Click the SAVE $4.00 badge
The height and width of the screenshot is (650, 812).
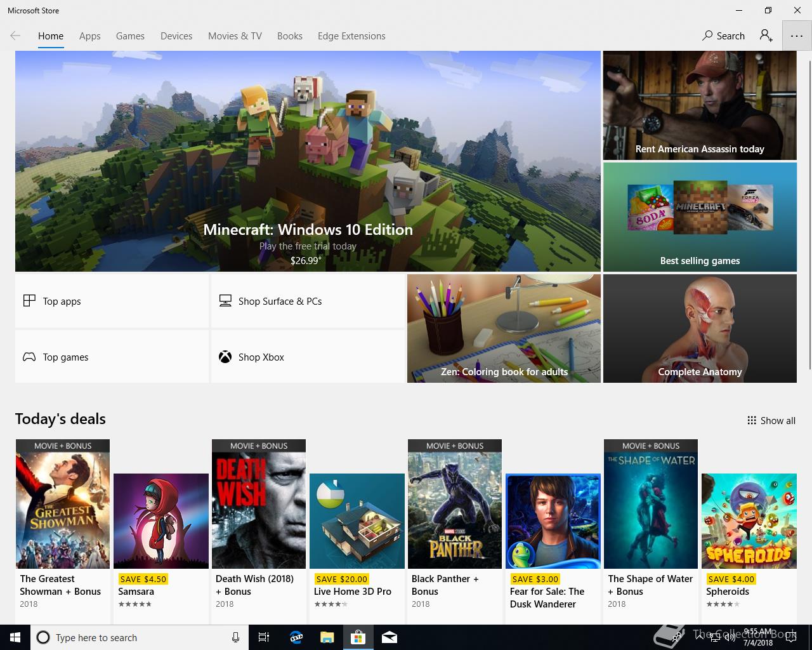tap(731, 579)
